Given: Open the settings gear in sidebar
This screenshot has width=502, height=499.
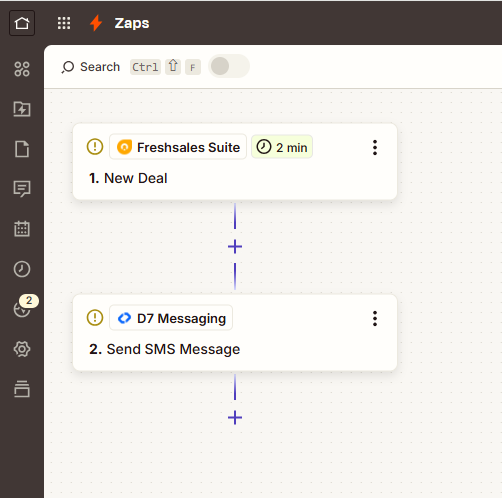Looking at the screenshot, I should coord(22,349).
